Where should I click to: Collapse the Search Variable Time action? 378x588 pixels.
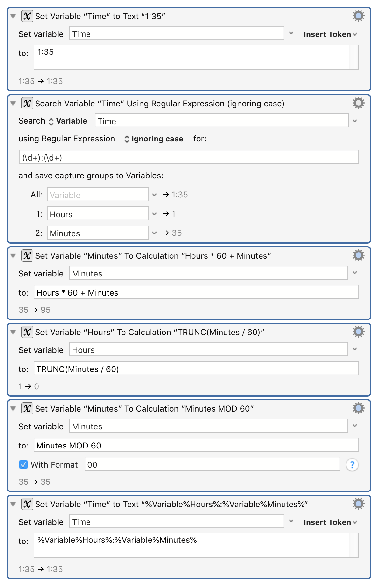point(13,103)
